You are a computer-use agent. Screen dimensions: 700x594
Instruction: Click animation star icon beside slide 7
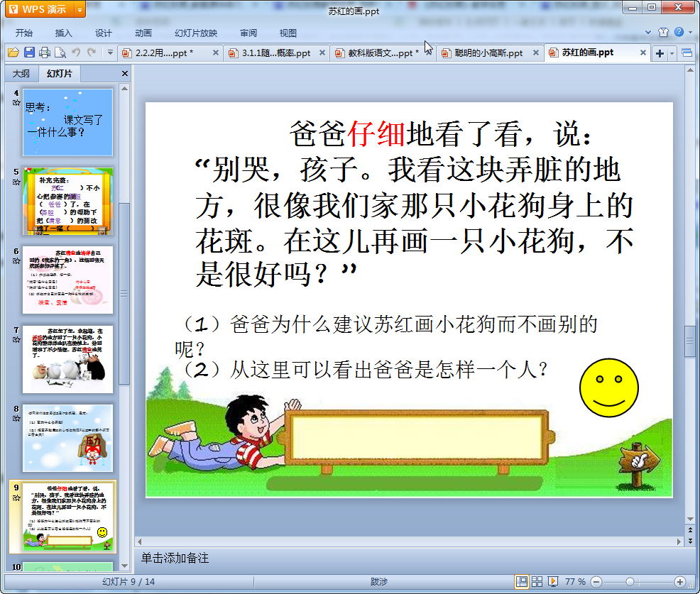point(16,340)
